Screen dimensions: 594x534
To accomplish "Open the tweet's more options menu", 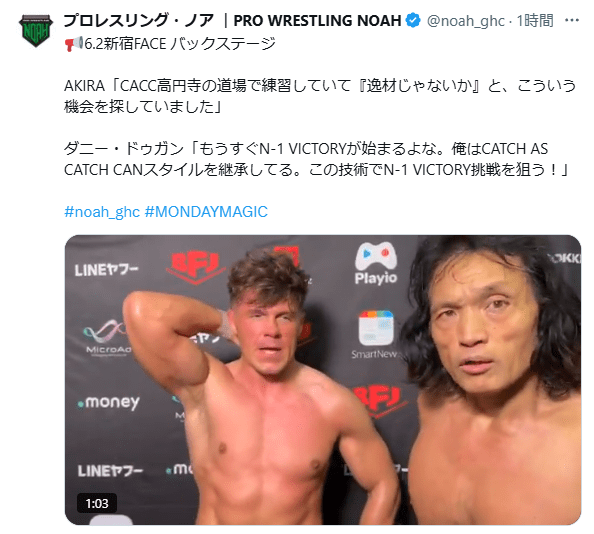I will tap(572, 20).
